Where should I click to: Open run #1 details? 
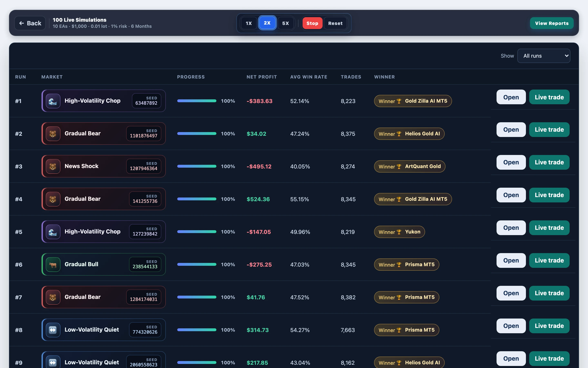tap(511, 97)
